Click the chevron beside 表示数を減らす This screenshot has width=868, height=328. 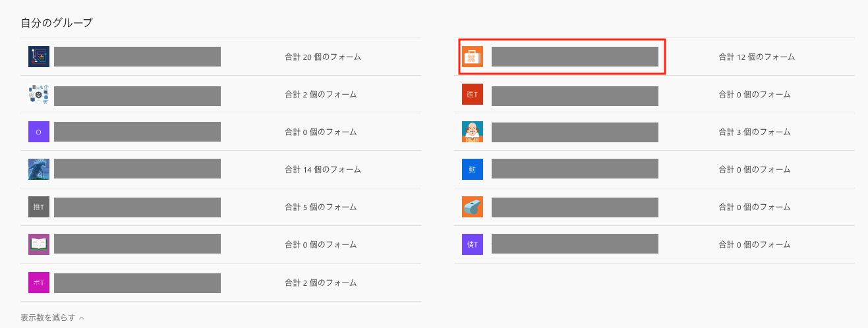(82, 318)
